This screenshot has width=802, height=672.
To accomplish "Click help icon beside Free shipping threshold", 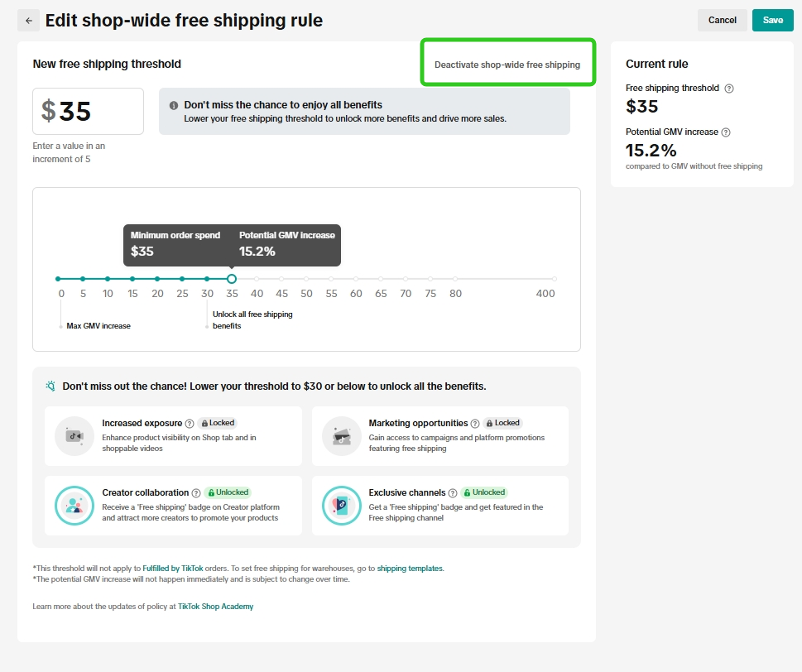I will point(728,89).
